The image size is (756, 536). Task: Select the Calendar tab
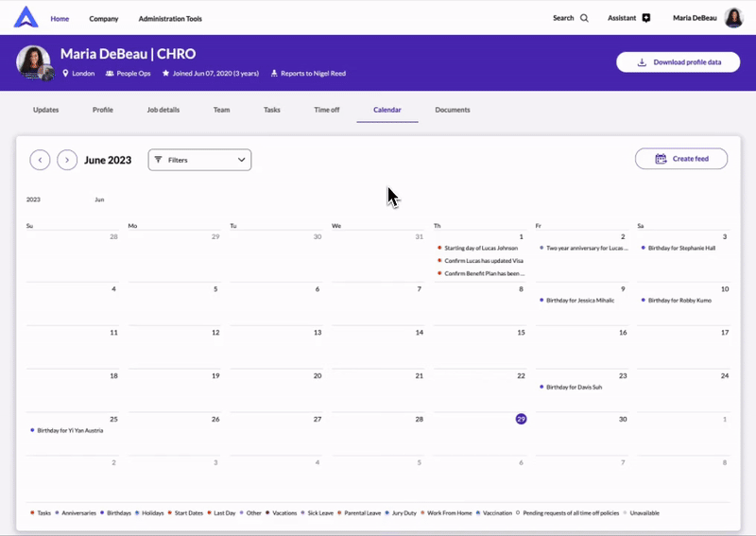387,110
